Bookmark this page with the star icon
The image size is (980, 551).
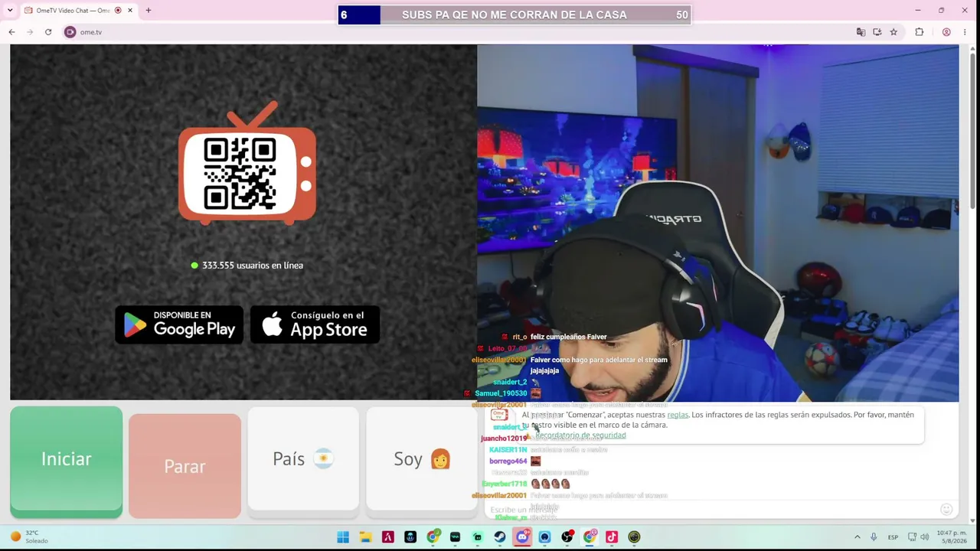pyautogui.click(x=893, y=32)
